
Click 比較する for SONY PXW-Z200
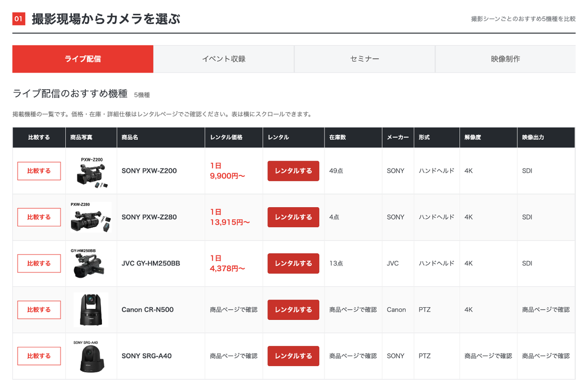pos(39,171)
